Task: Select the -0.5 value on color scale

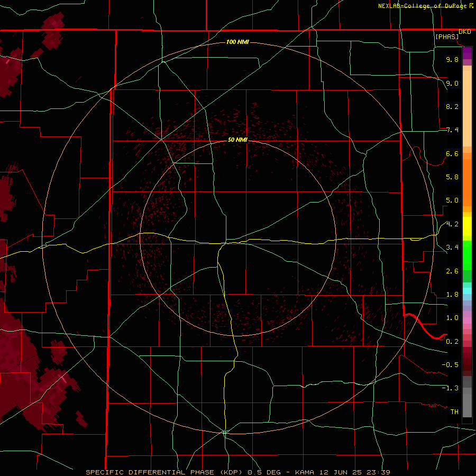Action: pos(450,365)
